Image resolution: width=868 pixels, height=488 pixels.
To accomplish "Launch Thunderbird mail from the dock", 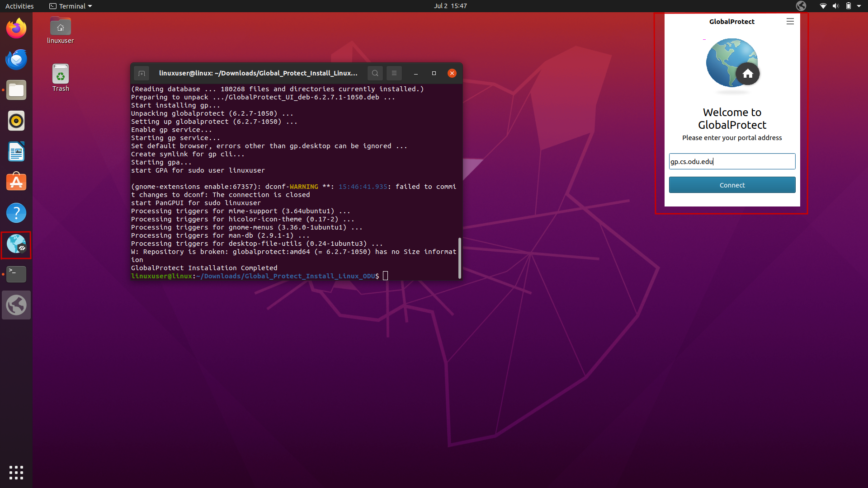I will (x=16, y=59).
